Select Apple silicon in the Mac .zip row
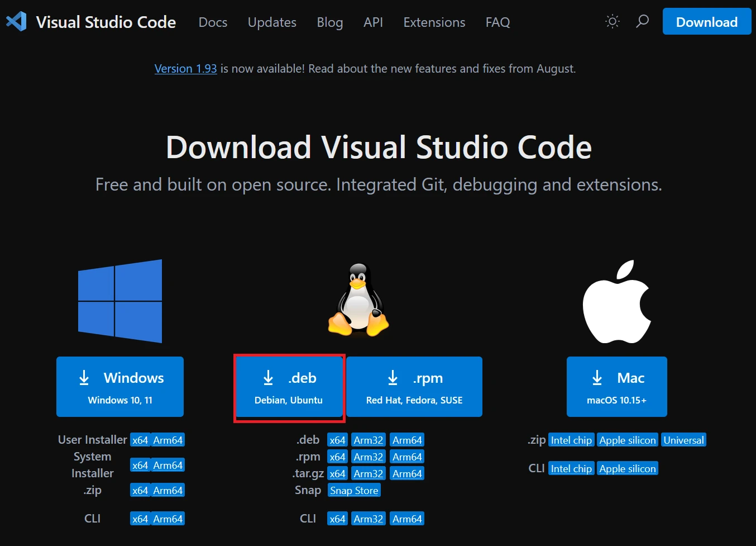 [x=628, y=440]
